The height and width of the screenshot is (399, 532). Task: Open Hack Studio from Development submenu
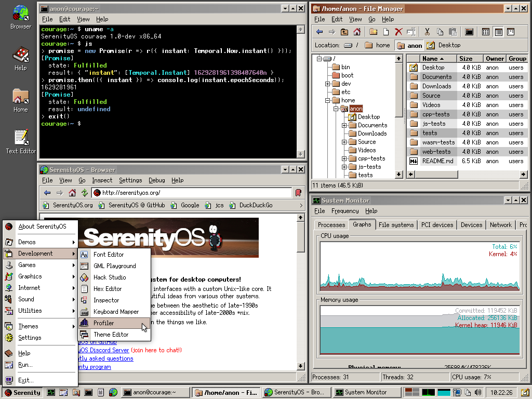115,277
